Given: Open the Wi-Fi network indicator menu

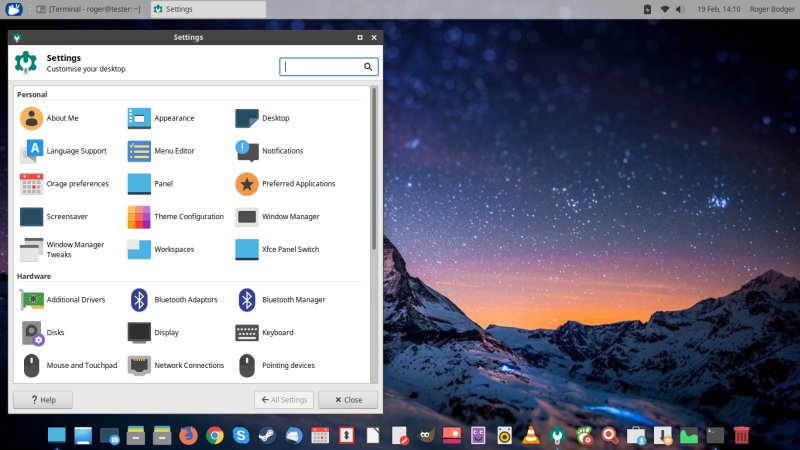Looking at the screenshot, I should (664, 9).
